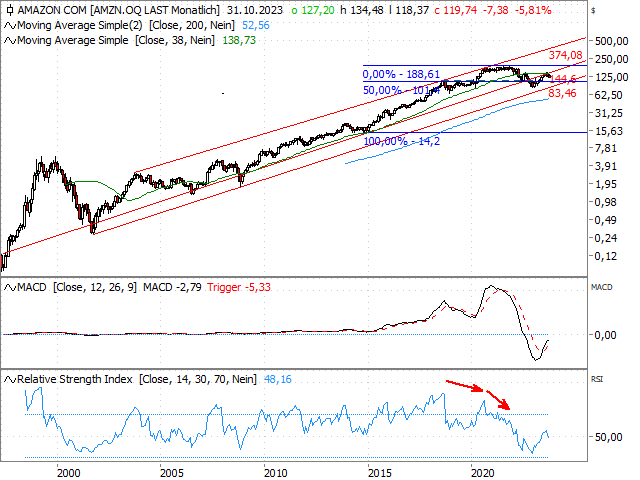Click the candlestick icon before AMAZON COM title
This screenshot has height=480, width=640.
[9, 10]
